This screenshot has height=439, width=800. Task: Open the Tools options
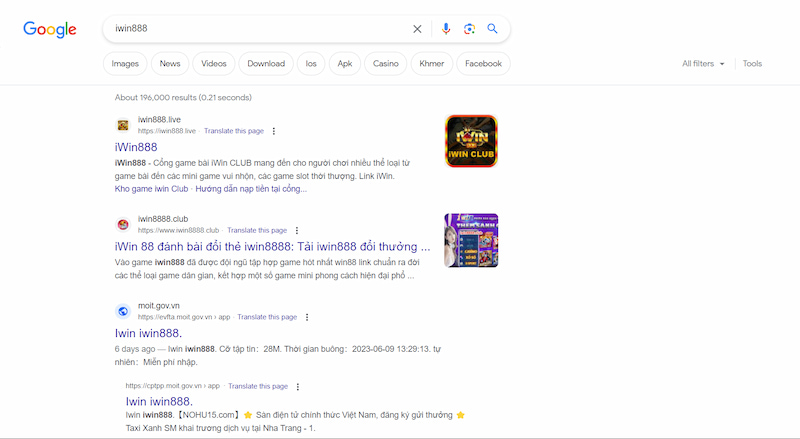[752, 64]
